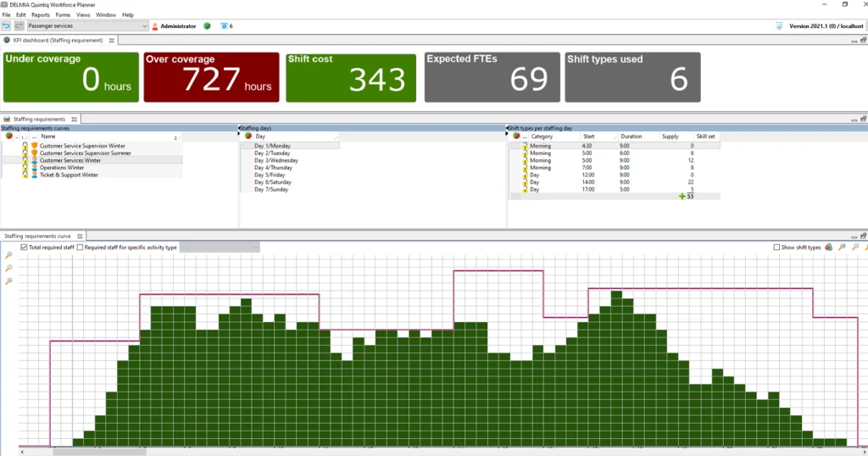
Task: Collapse the Shift types per staffing day panel
Action: coord(507,128)
